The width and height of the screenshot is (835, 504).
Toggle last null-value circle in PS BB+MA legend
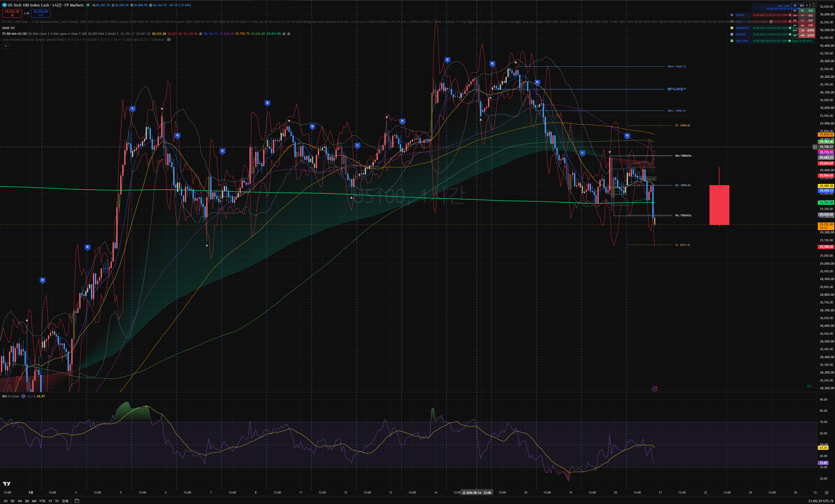289,34
